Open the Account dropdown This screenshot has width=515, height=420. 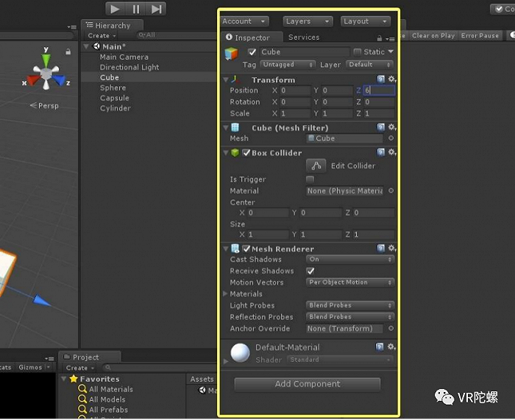[244, 21]
